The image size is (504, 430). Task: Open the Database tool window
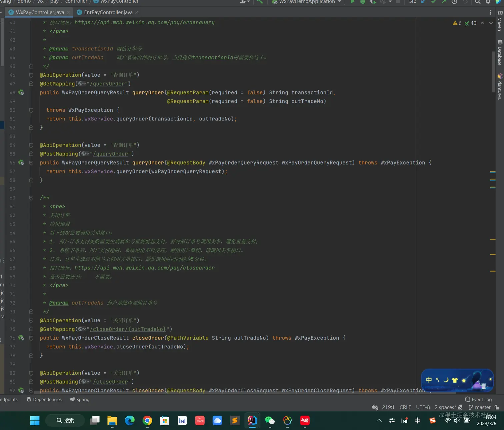pyautogui.click(x=500, y=52)
